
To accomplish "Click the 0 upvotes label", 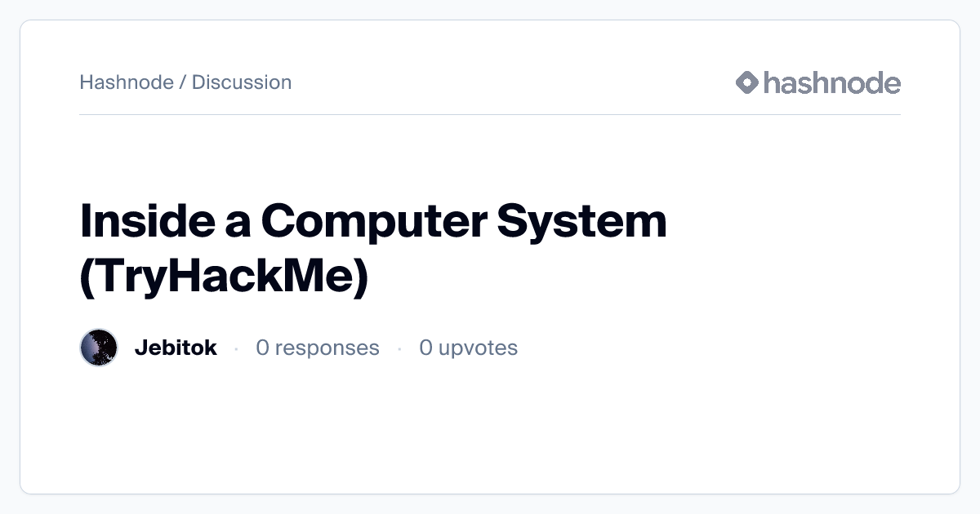I will pos(468,348).
